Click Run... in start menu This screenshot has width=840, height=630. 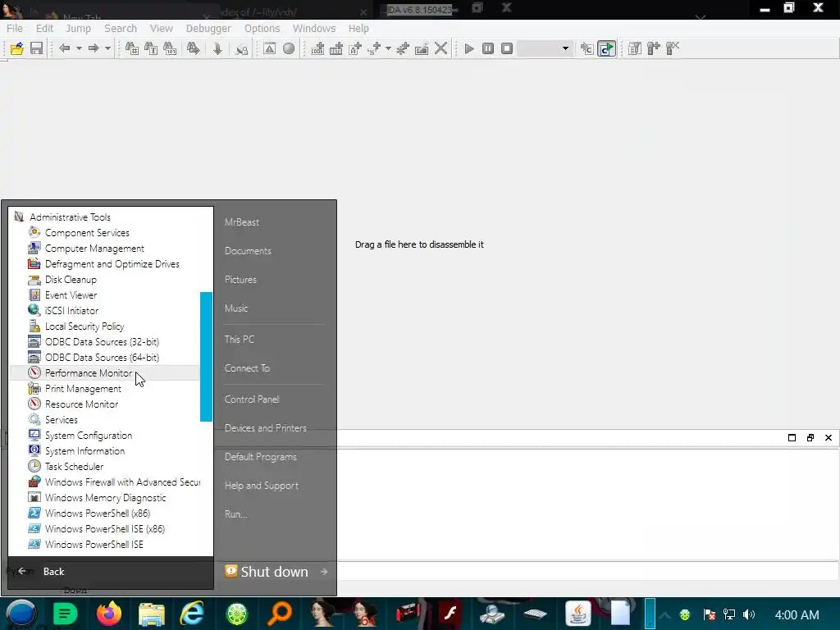click(x=235, y=514)
